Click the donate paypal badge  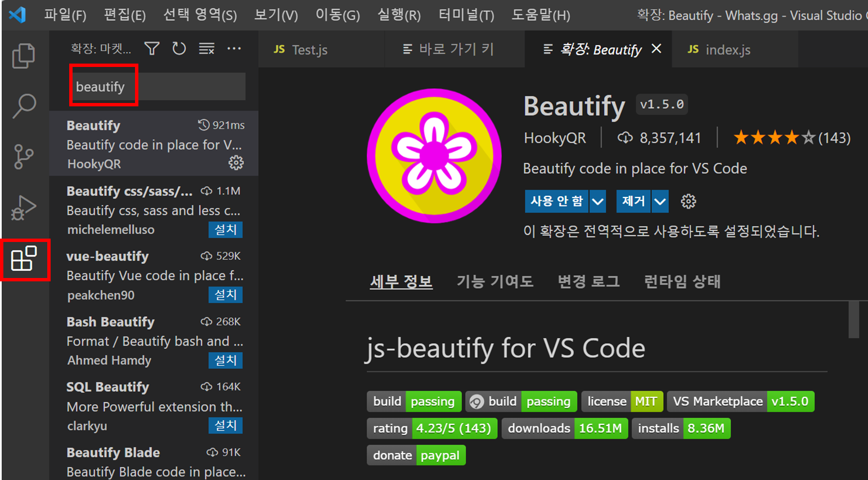click(x=416, y=455)
